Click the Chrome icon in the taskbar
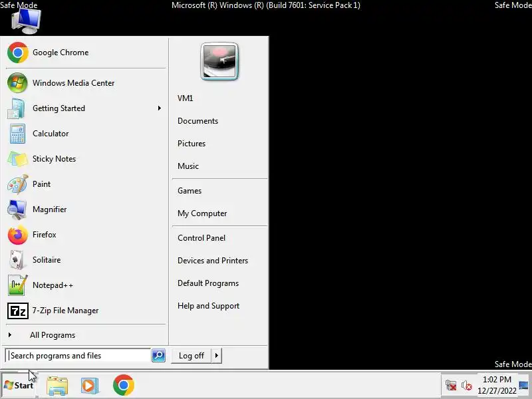This screenshot has width=532, height=399. [x=124, y=385]
